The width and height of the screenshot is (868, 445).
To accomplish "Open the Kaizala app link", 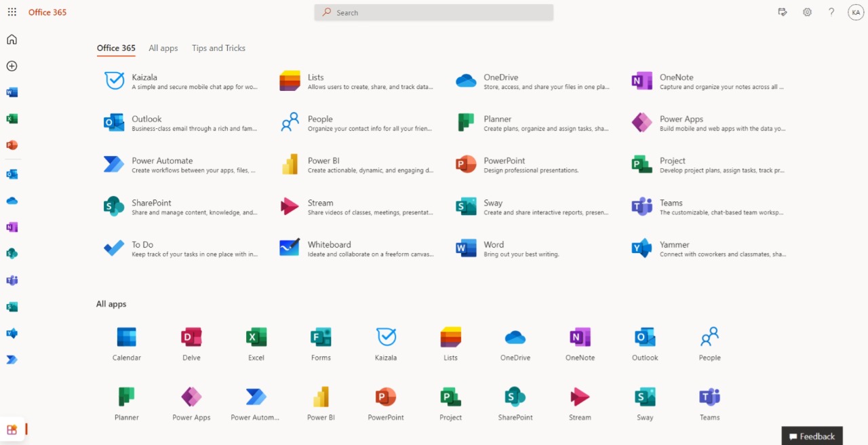I will point(144,77).
